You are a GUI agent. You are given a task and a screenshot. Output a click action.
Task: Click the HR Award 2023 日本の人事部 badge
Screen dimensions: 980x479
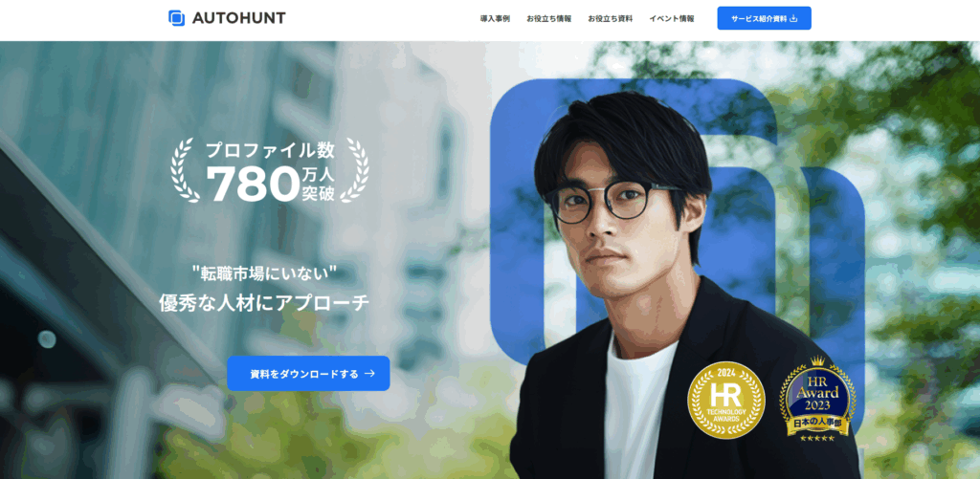coord(818,400)
